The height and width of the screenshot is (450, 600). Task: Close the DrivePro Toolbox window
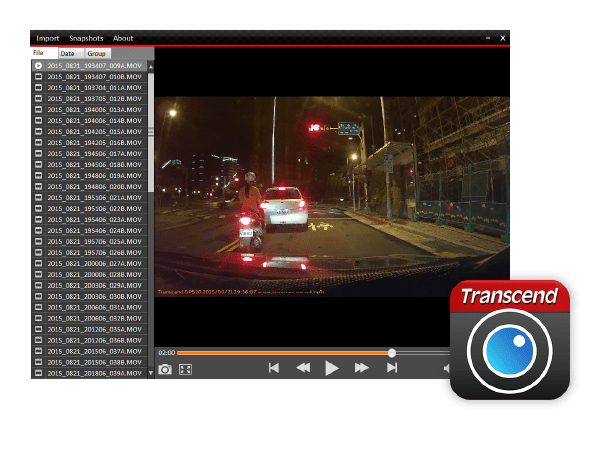coord(503,38)
